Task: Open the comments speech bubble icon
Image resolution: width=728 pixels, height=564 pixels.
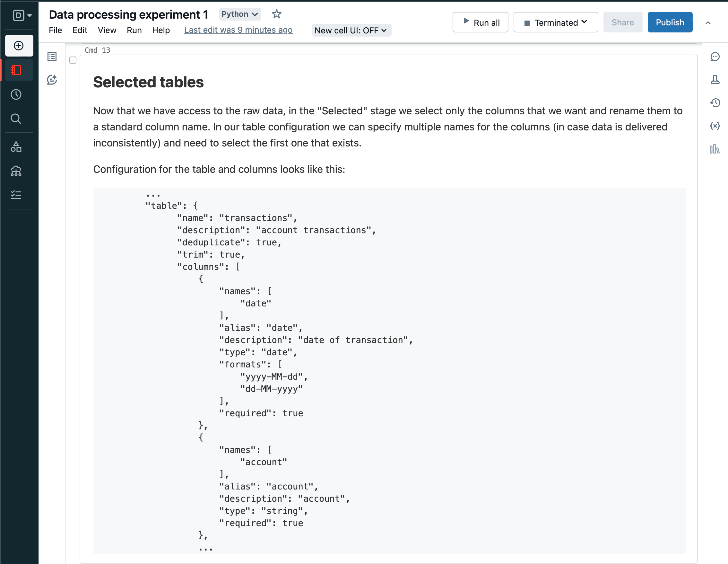Action: pos(715,57)
